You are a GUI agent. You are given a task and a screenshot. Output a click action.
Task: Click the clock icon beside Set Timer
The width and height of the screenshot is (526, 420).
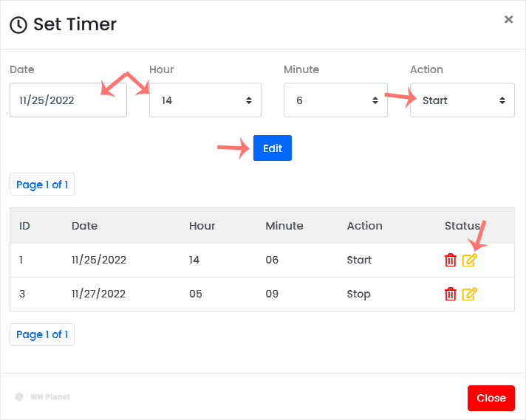click(18, 25)
